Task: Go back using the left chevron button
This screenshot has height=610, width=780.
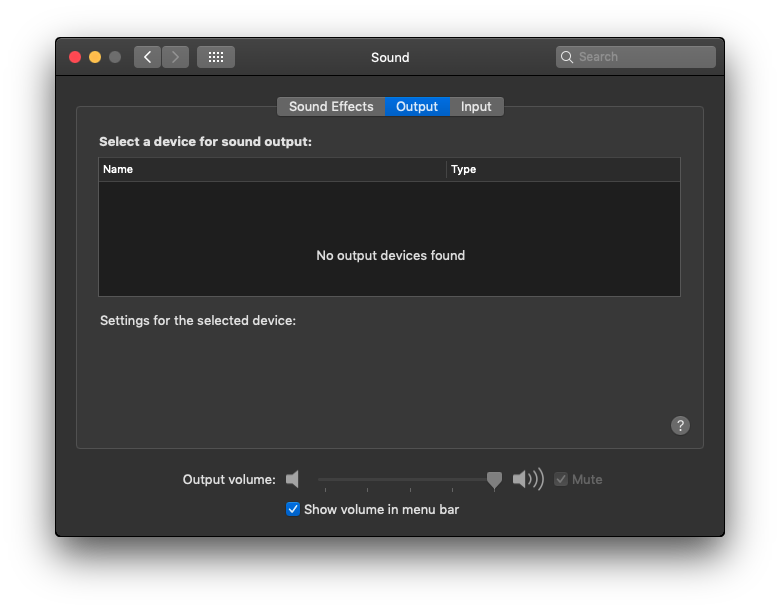Action: coord(147,57)
